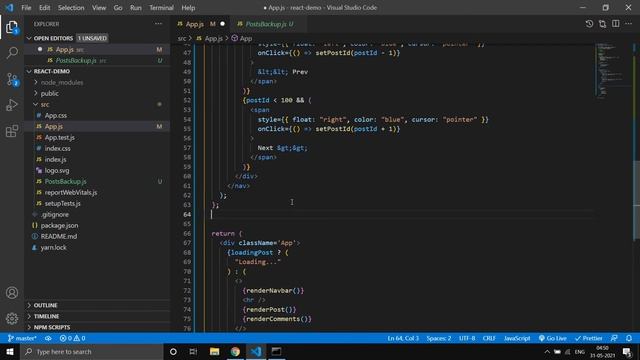
Task: Open the Terminal menu
Action: pos(161,7)
